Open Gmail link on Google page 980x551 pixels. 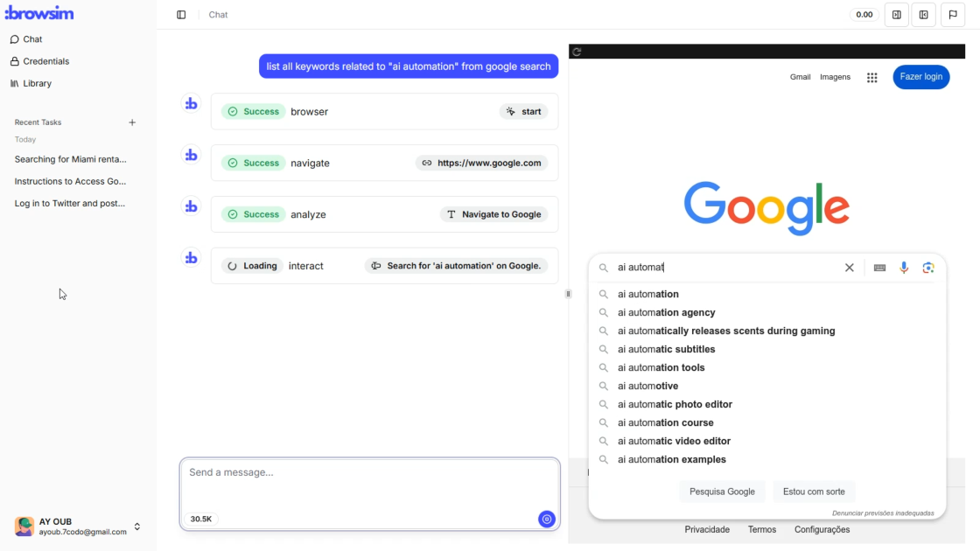[800, 77]
